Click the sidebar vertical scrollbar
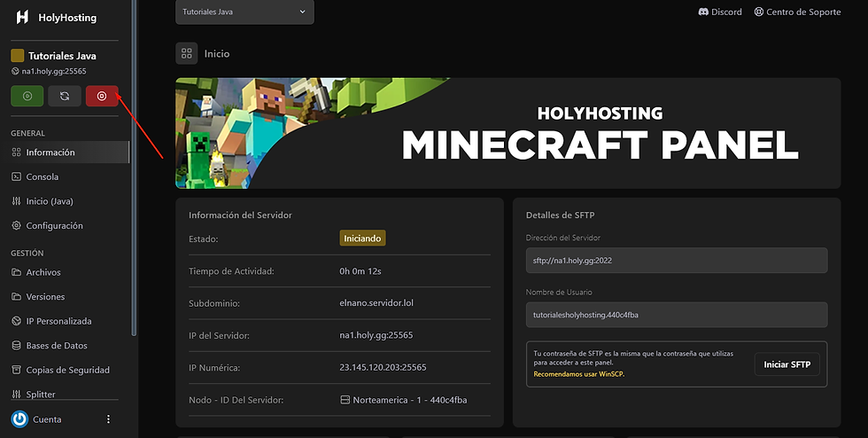 click(134, 168)
